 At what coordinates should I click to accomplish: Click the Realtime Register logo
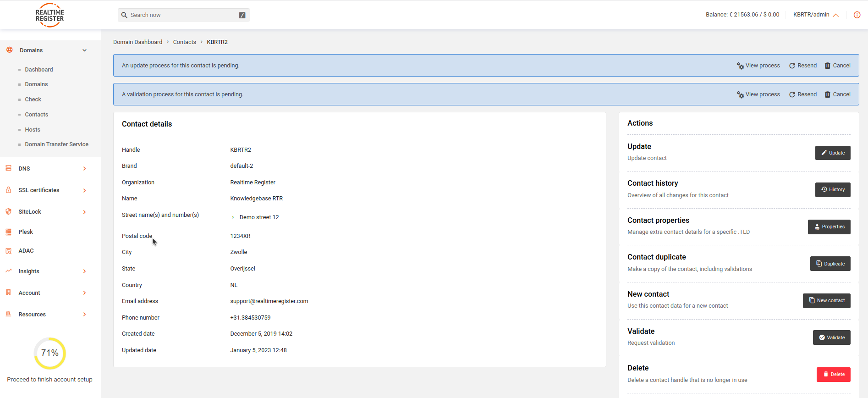[x=49, y=15]
